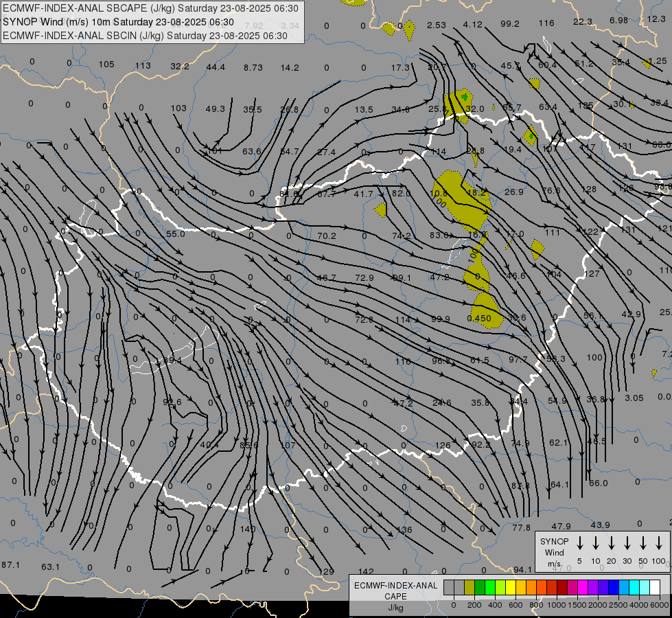Click the 113 value on the map
672x618 pixels.
[143, 66]
